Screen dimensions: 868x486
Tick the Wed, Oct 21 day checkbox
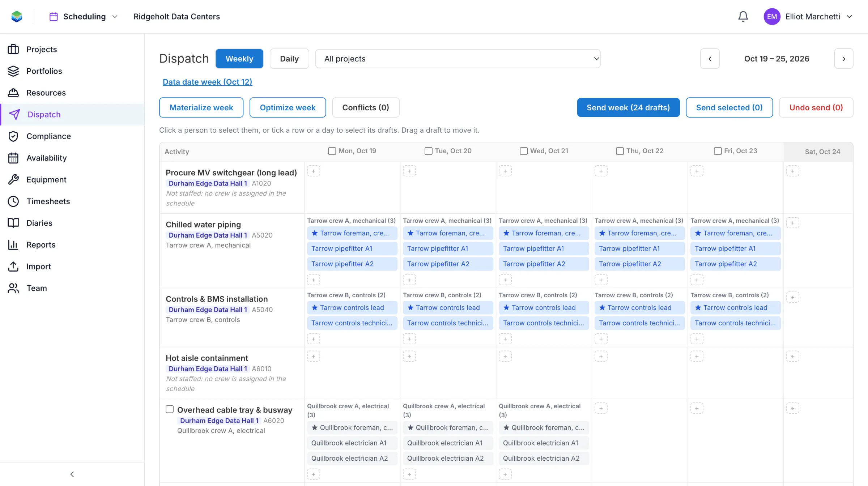(x=524, y=151)
